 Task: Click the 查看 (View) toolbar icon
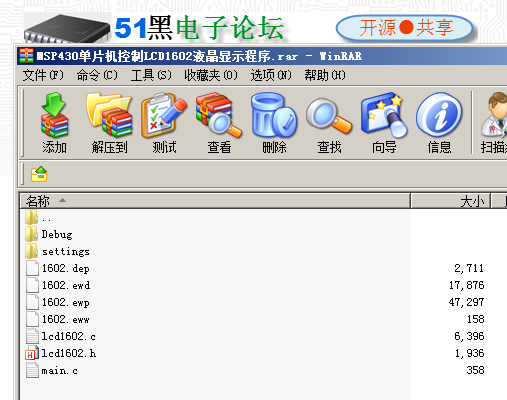pos(219,115)
